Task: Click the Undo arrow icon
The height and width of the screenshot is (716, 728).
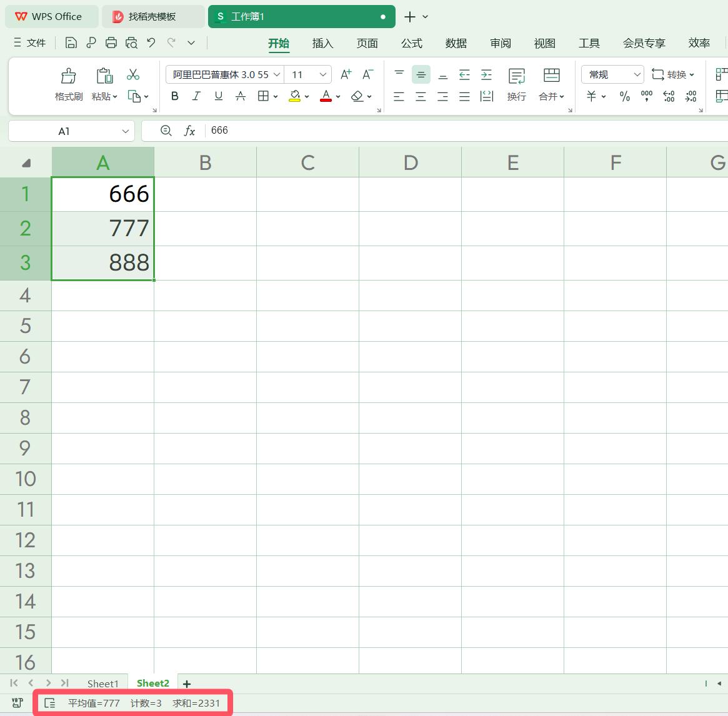Action: click(151, 42)
